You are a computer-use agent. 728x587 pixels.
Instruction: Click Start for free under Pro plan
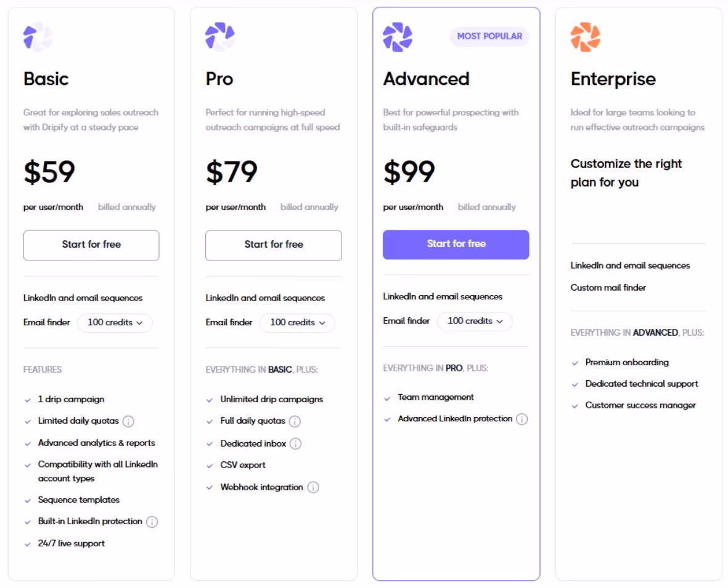point(273,245)
